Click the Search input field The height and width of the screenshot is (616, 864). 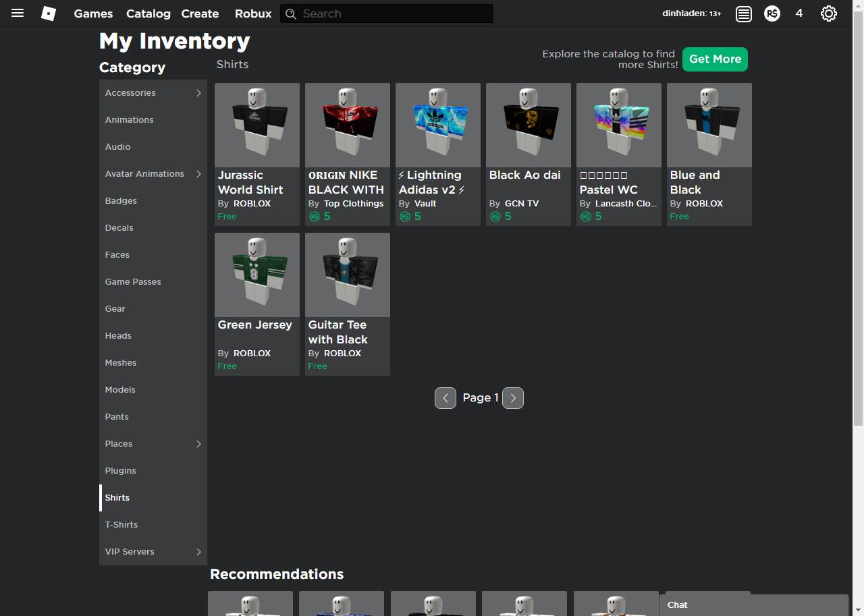coord(387,13)
